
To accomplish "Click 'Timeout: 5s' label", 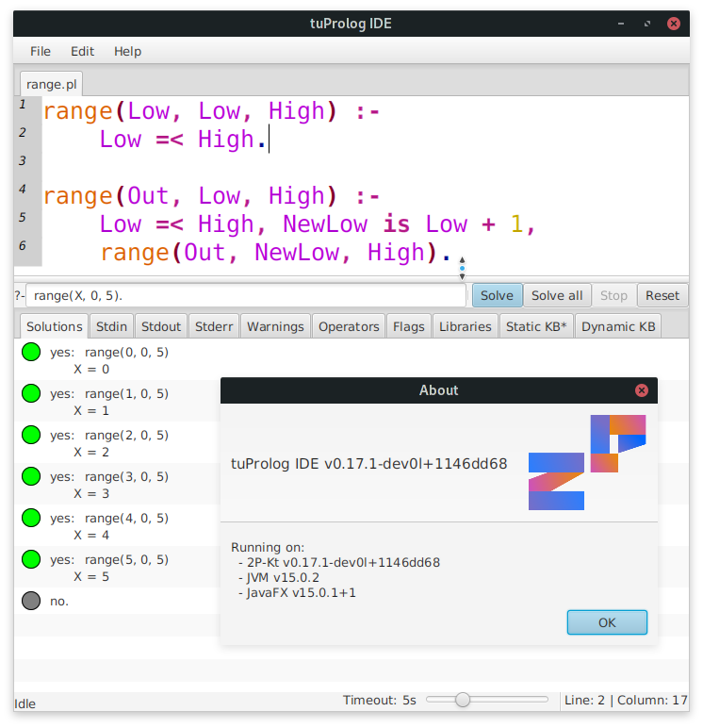I will [379, 700].
